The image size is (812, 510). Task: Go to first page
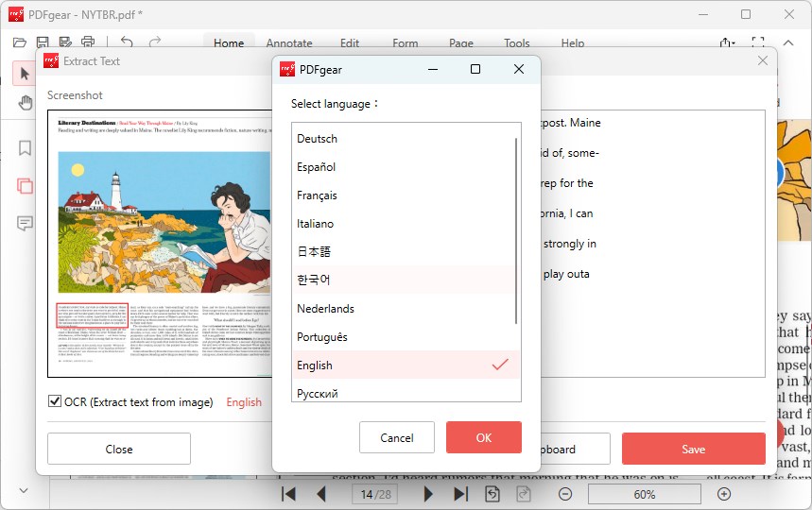288,495
